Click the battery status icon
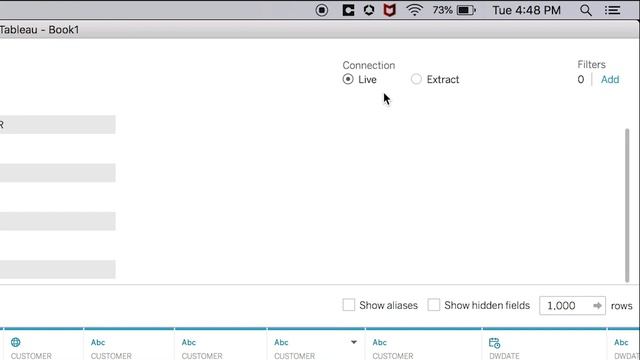The height and width of the screenshot is (360, 640). pos(467,10)
